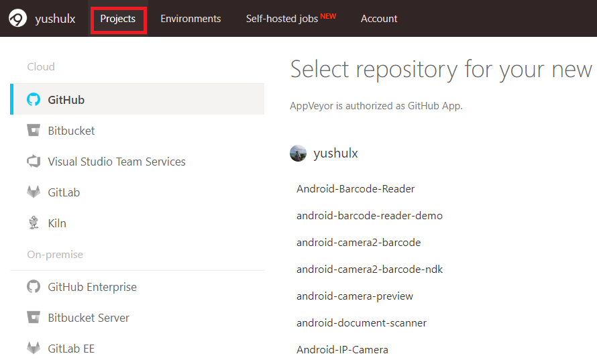Click the yushulx profile avatar
Image resolution: width=597 pixels, height=364 pixels.
(298, 154)
